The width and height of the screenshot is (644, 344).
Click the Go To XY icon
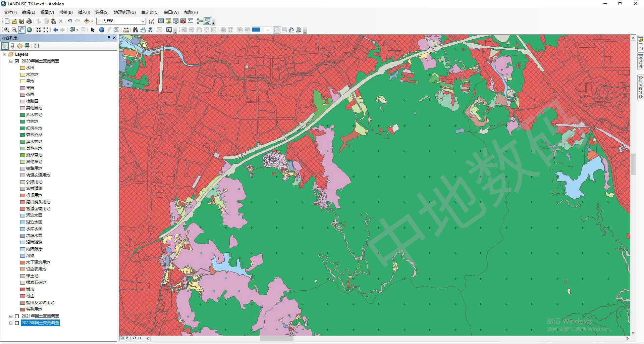click(150, 30)
